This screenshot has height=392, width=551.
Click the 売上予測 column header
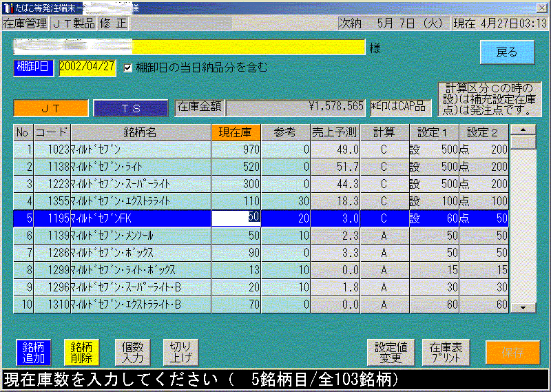click(334, 132)
